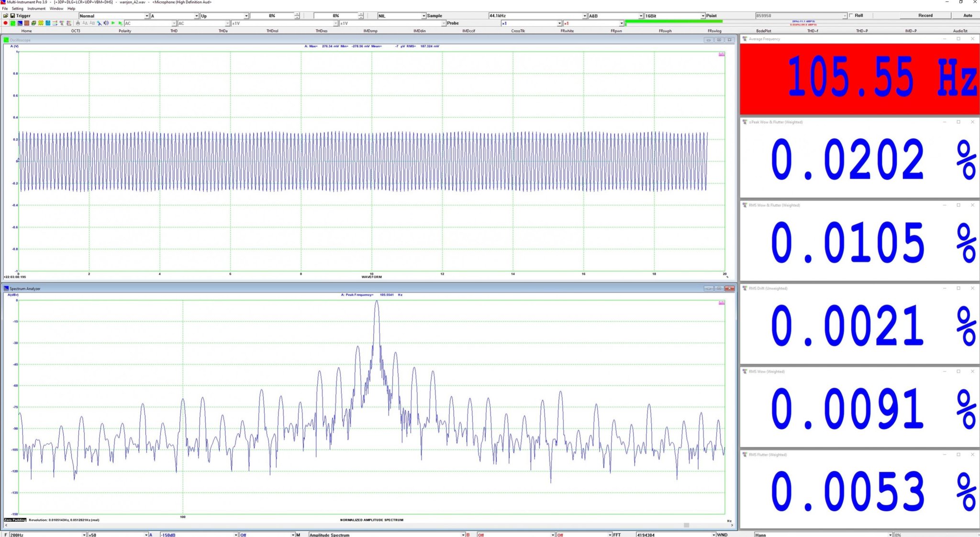
Task: Click the save file icon
Action: [12, 16]
